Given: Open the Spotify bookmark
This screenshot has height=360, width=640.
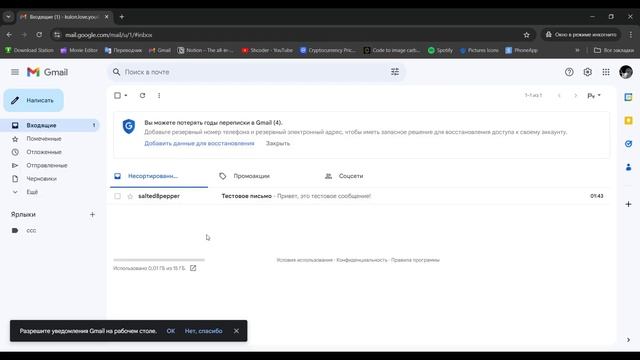Looking at the screenshot, I should pyautogui.click(x=440, y=50).
